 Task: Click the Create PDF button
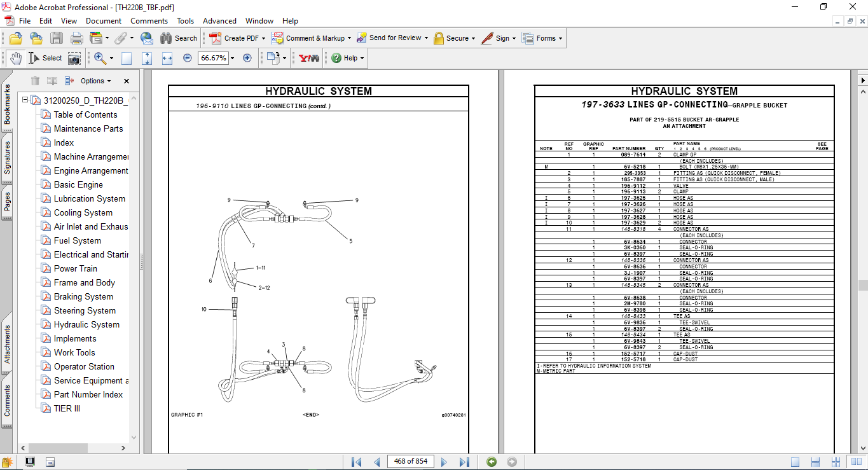click(x=235, y=38)
